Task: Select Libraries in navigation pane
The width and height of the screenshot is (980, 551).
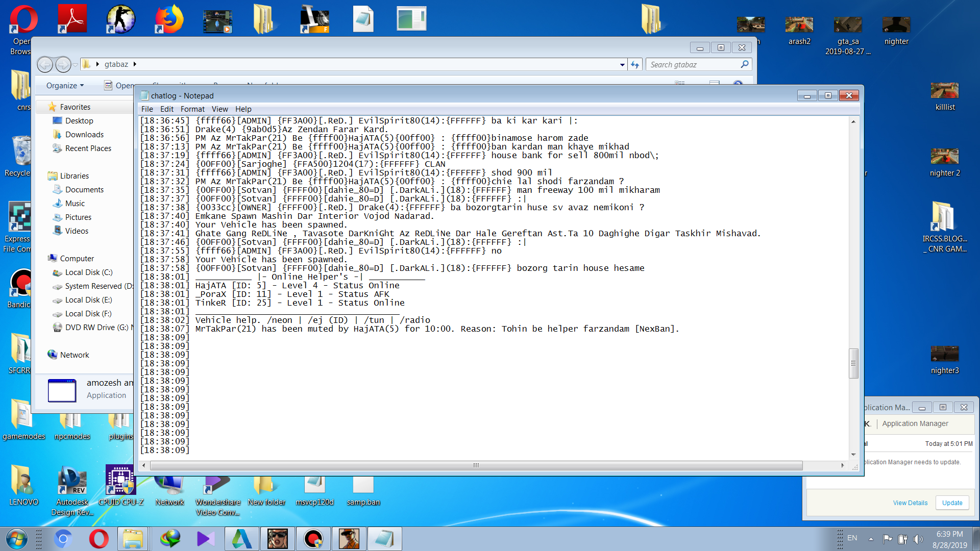Action: [x=74, y=176]
